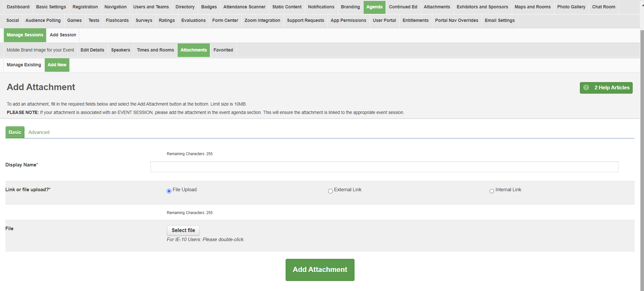Select the Internal Link radio option
The image size is (644, 291).
[492, 191]
